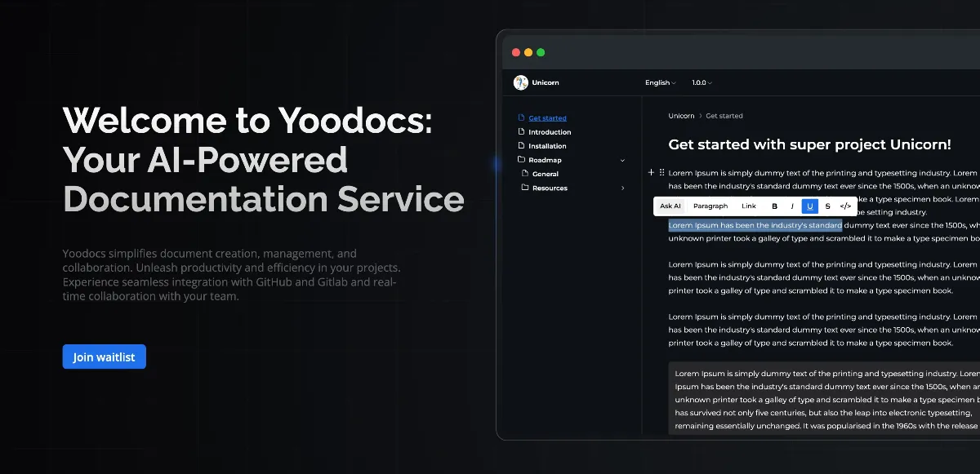This screenshot has height=474, width=980.
Task: Select Installation in the sidebar
Action: pyautogui.click(x=547, y=146)
